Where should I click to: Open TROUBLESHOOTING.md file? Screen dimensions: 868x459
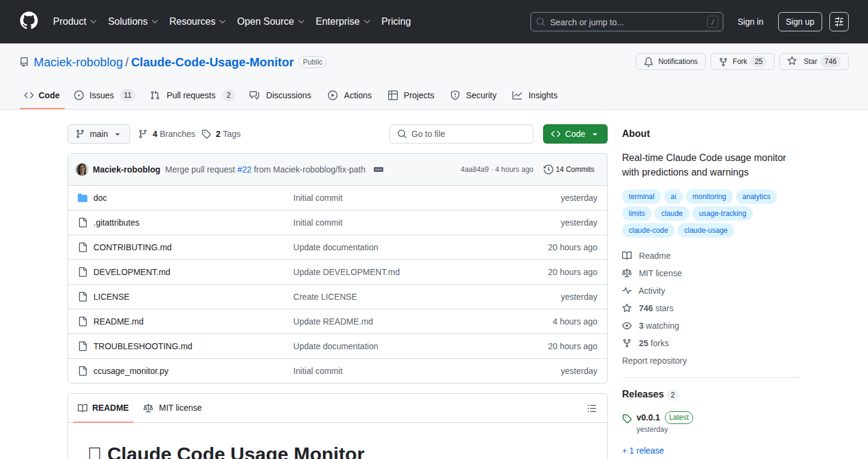(143, 346)
